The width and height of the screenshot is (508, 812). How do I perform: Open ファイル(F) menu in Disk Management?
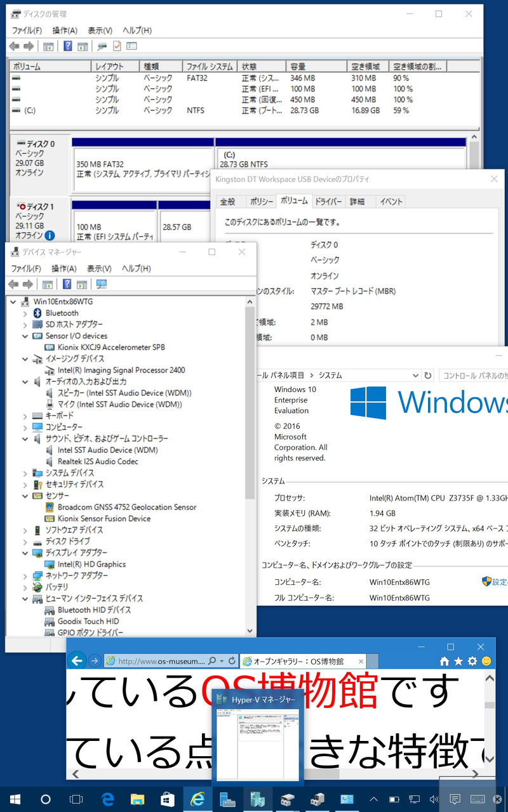tap(27, 30)
